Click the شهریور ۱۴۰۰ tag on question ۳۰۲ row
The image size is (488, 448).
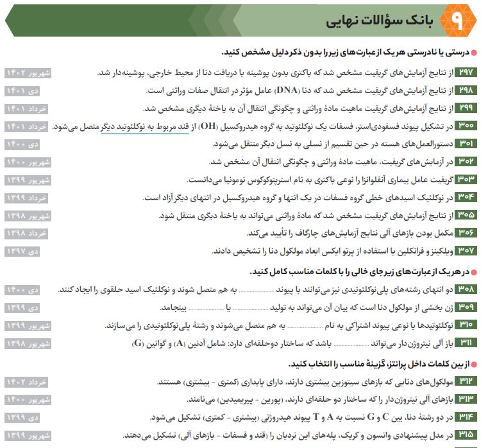point(28,162)
